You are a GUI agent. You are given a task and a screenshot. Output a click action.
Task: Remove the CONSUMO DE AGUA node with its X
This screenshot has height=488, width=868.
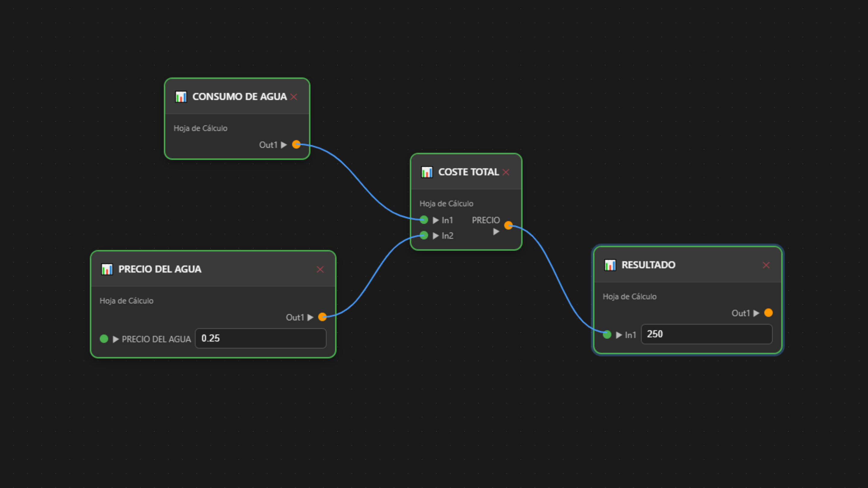[x=294, y=97]
